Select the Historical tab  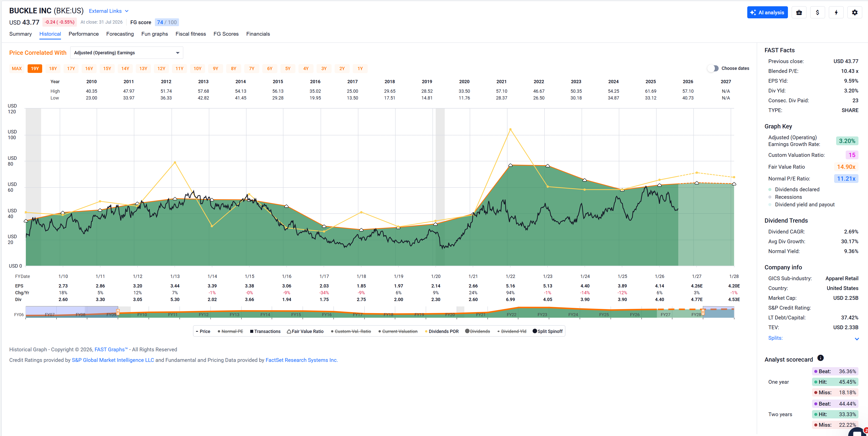50,34
